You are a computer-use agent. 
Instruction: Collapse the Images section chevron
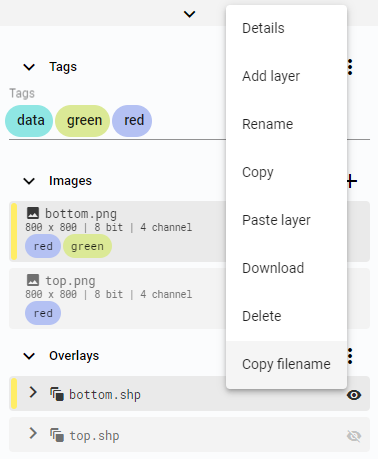(29, 181)
